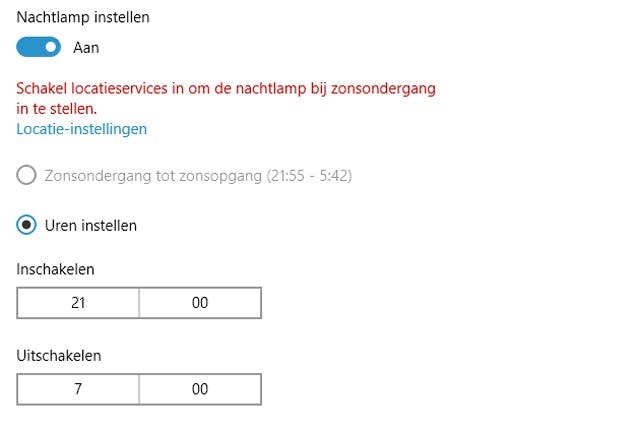Click the "(21:55 - 5:42)" time range text

(x=310, y=176)
